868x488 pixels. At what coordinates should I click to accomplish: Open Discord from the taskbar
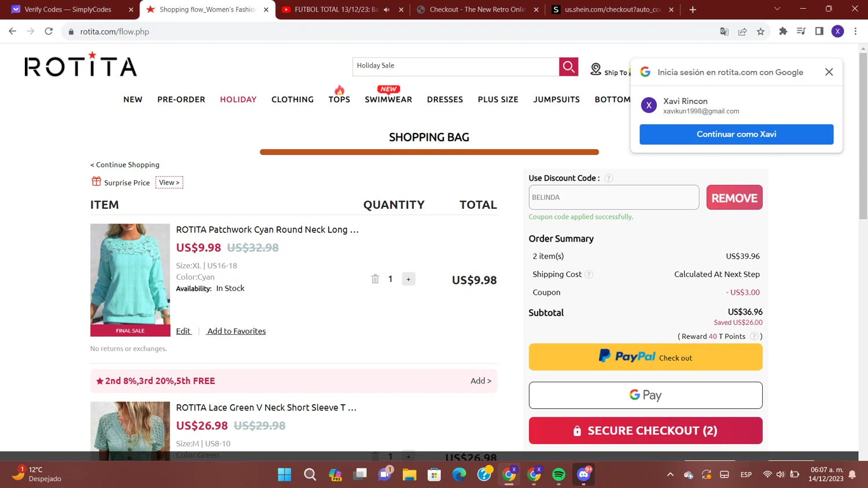584,475
